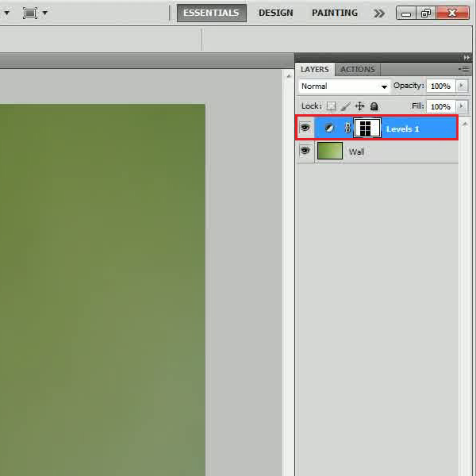476x476 pixels.
Task: Toggle lock all padlock icon
Action: click(x=374, y=106)
